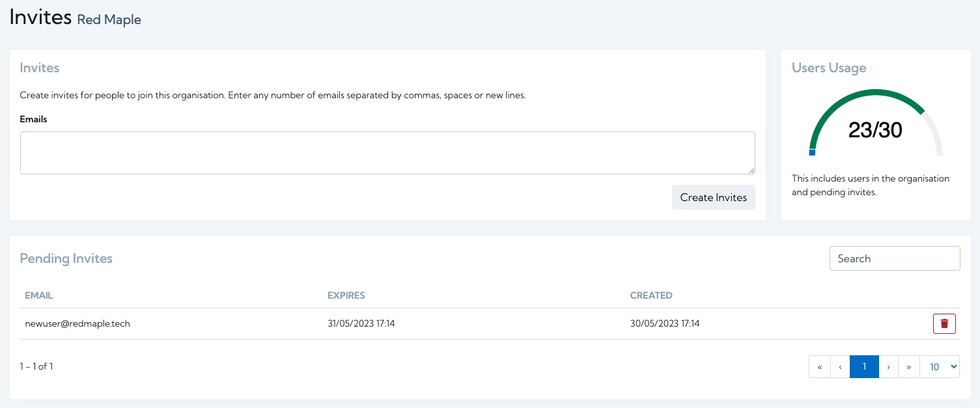This screenshot has width=980, height=408.
Task: Click the Create Invites button
Action: point(713,197)
